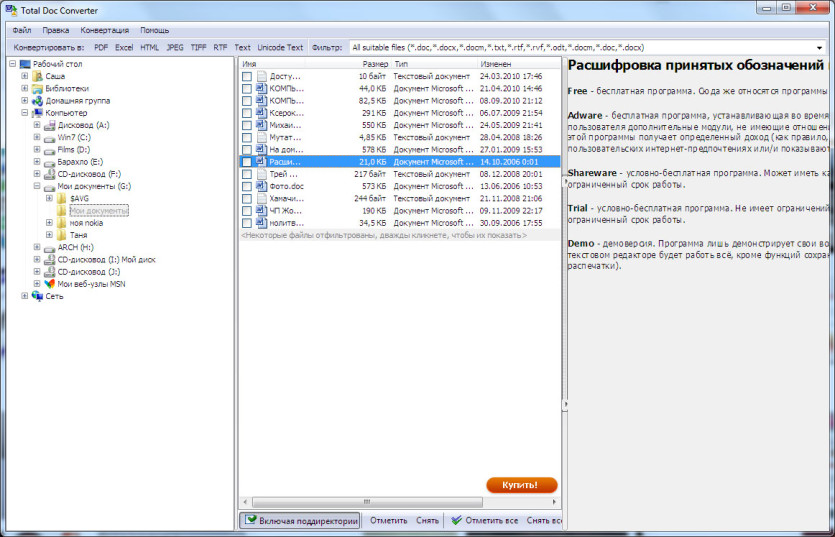Image resolution: width=835 pixels, height=537 pixels.
Task: Check the box for Фото.doc
Action: pyautogui.click(x=247, y=186)
